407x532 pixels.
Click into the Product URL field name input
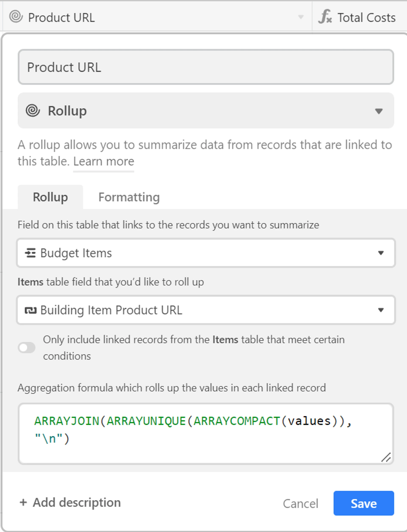pos(205,67)
